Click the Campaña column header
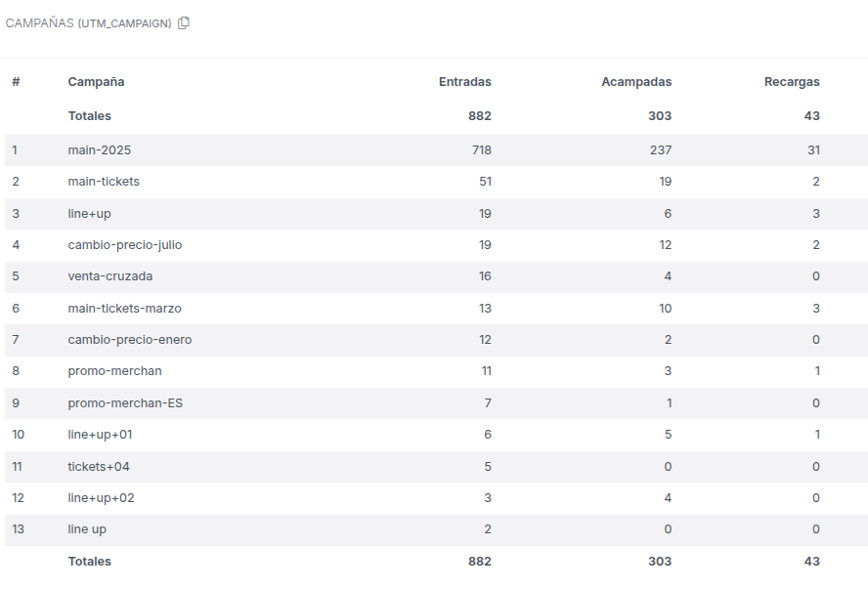This screenshot has width=868, height=589. pyautogui.click(x=96, y=82)
